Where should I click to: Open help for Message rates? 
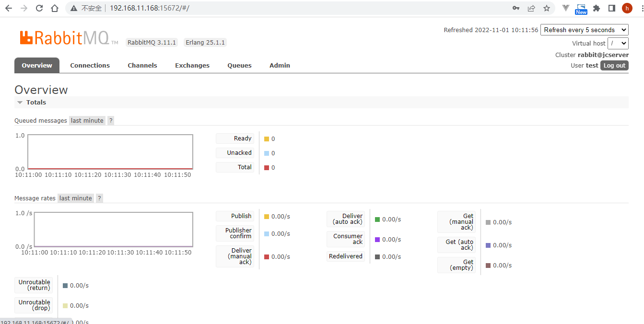point(99,198)
